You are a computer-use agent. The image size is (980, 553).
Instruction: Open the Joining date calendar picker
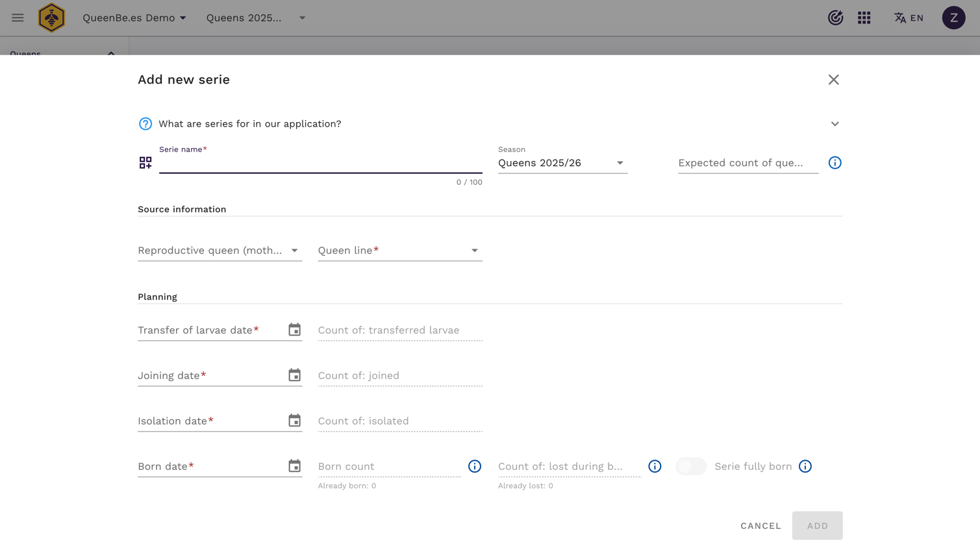point(294,375)
